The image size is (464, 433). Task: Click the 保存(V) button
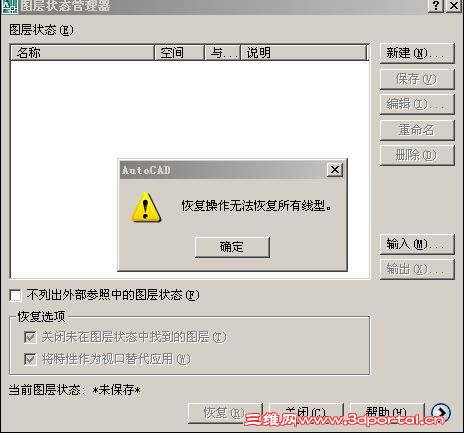[x=417, y=79]
